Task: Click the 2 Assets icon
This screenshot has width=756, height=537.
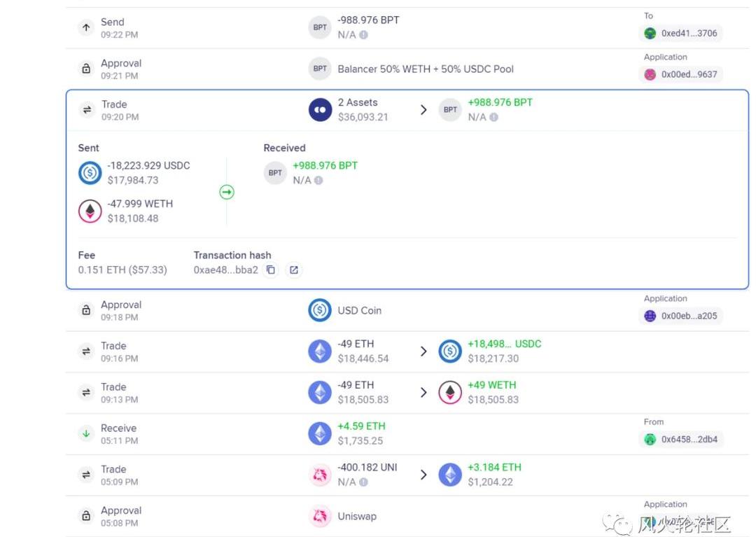Action: (x=320, y=110)
